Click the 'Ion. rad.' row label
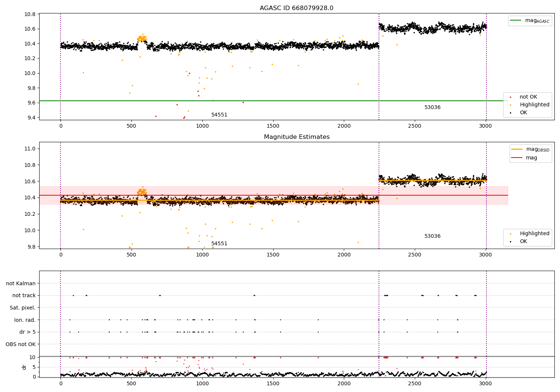This screenshot has width=560, height=392. click(x=25, y=320)
